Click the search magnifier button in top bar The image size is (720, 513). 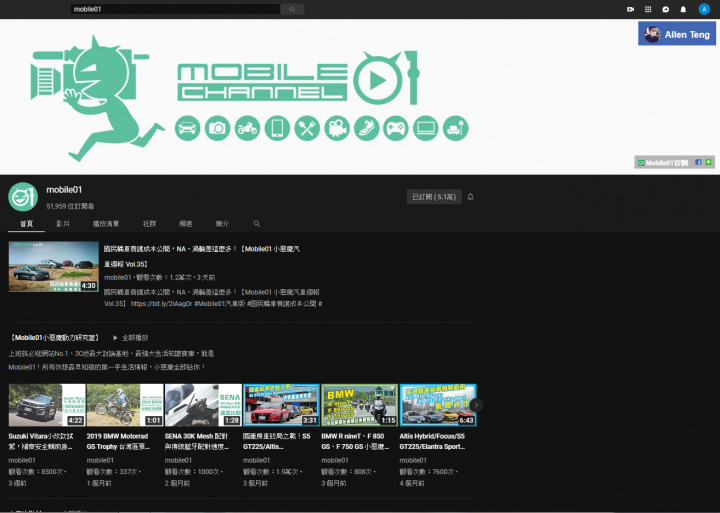click(x=292, y=9)
